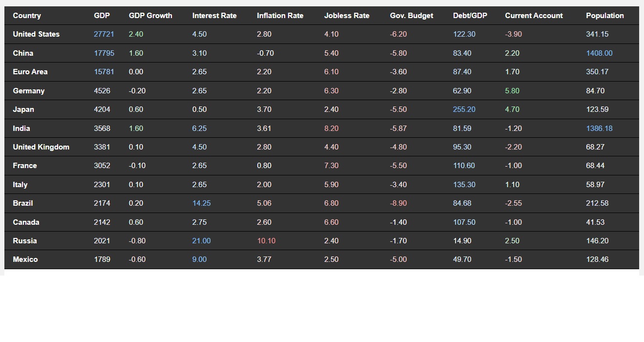Open the United Kingdom country link
The width and height of the screenshot is (644, 342).
point(41,147)
